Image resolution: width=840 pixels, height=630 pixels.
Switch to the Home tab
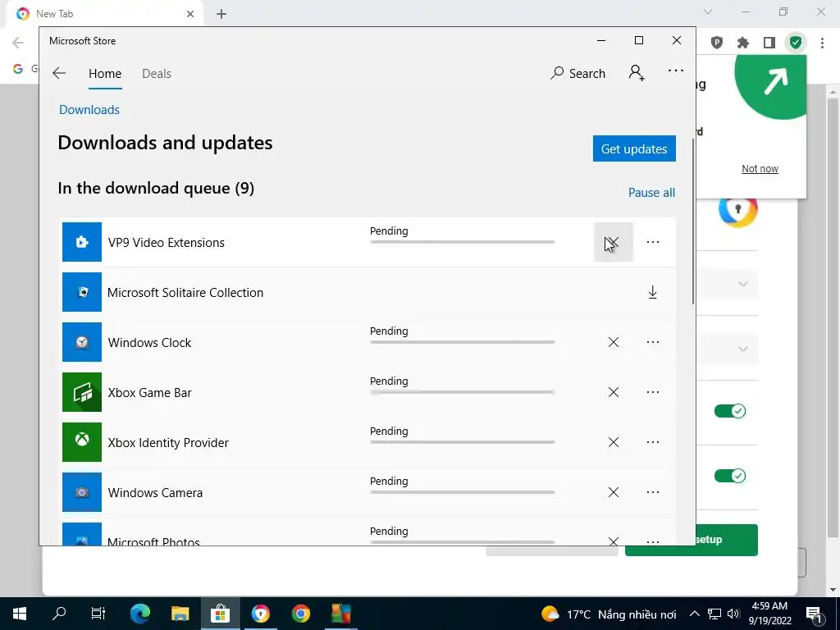(105, 74)
